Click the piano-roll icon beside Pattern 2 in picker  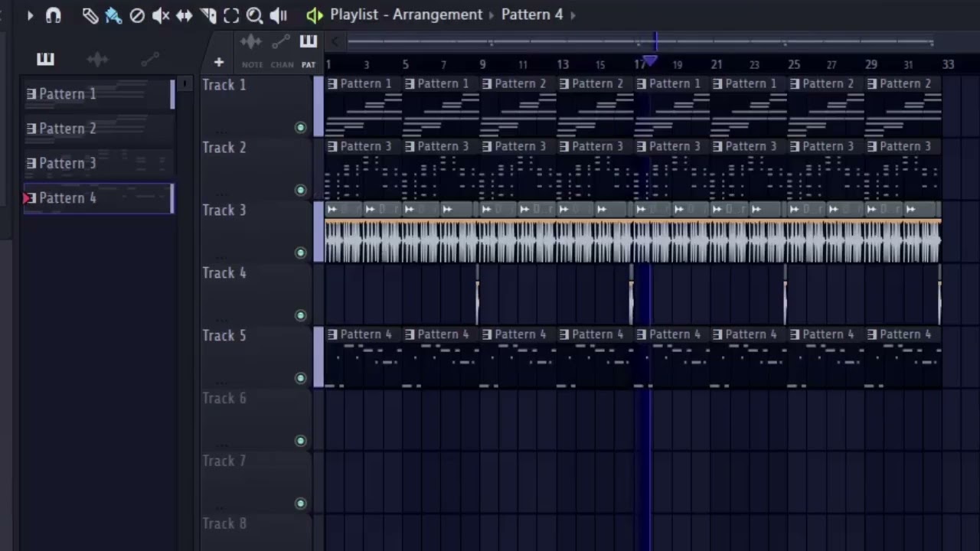[31, 129]
